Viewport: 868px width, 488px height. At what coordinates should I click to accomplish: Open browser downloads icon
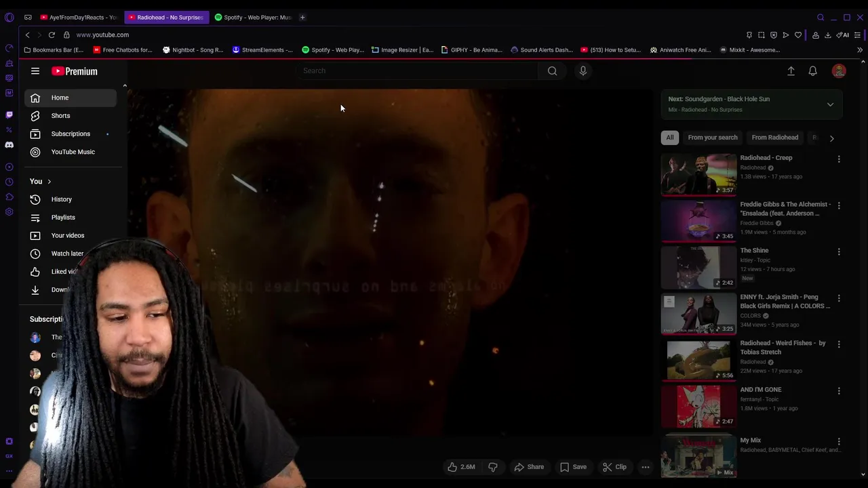[x=828, y=35]
